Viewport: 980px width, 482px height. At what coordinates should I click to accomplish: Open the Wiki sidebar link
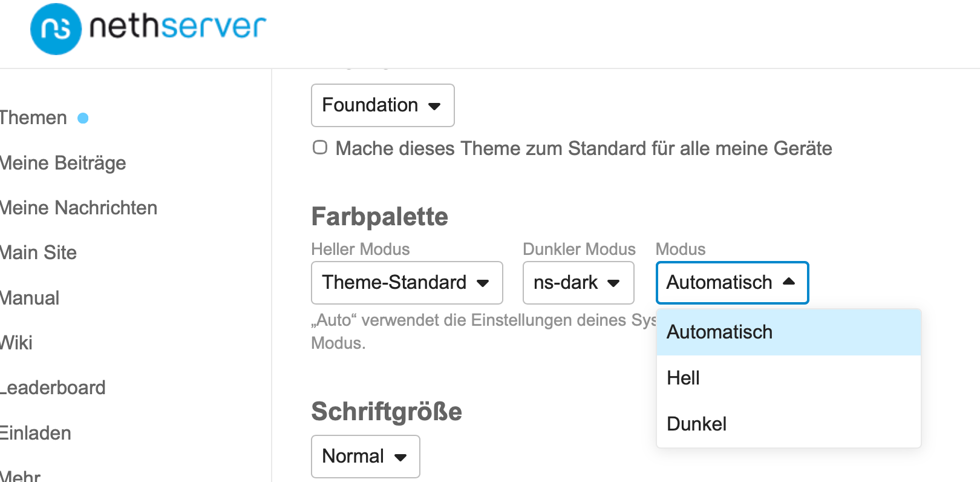click(16, 343)
